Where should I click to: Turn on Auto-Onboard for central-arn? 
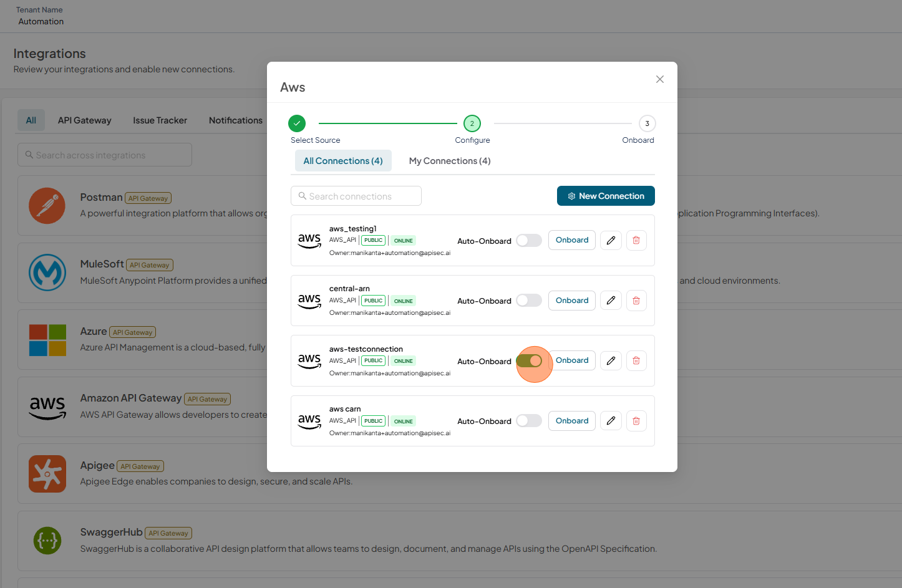(x=529, y=301)
